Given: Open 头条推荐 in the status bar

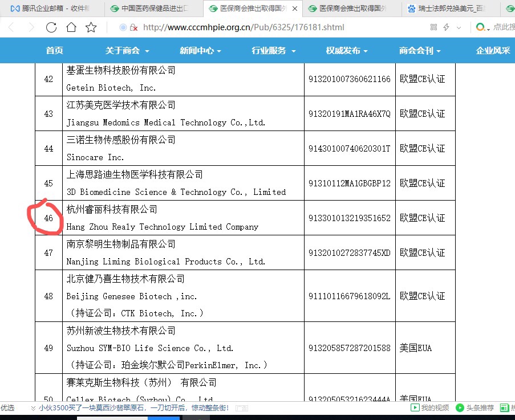Looking at the screenshot, I should pyautogui.click(x=475, y=408).
